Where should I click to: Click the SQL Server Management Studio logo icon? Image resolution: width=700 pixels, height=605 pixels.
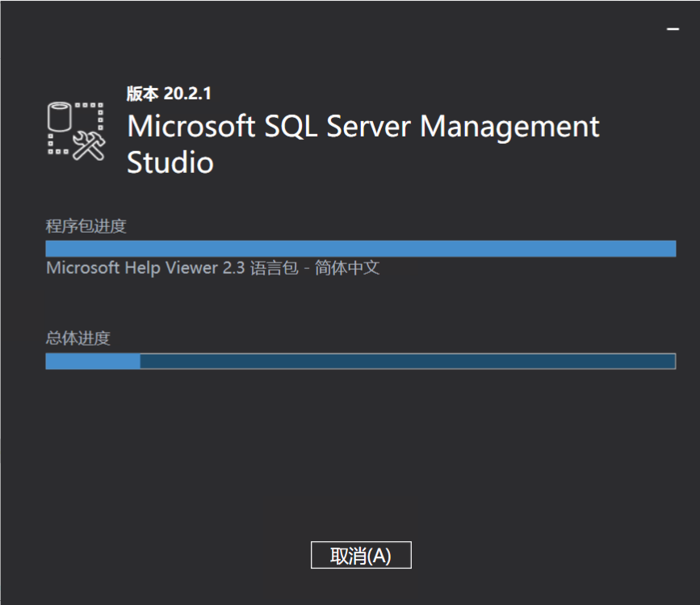pos(77,132)
